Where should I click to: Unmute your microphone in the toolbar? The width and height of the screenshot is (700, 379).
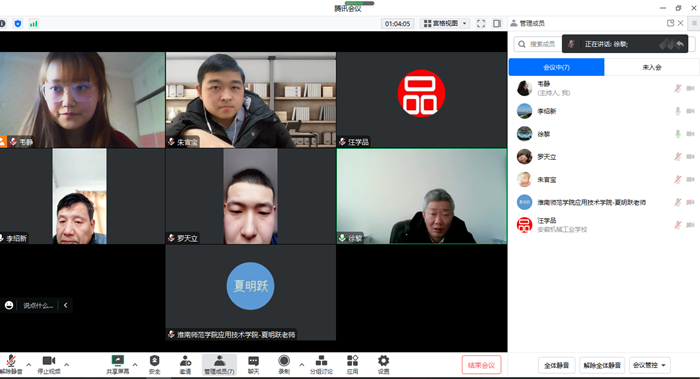pos(11,361)
